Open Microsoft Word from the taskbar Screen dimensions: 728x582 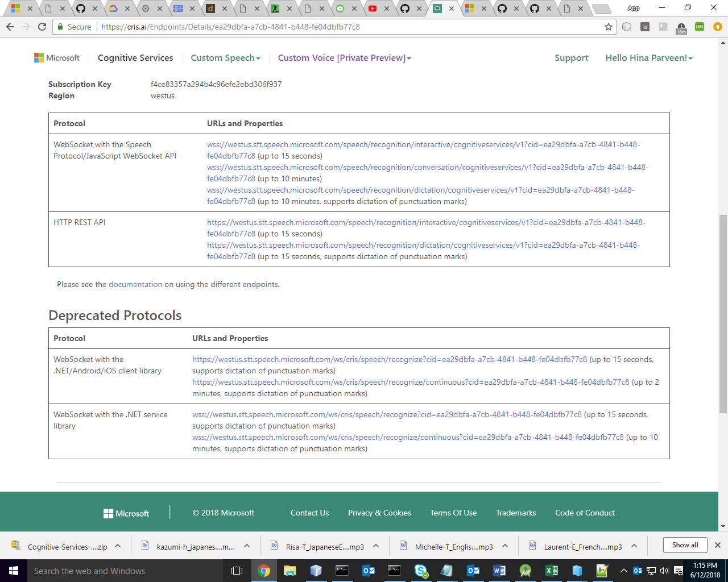[x=499, y=571]
